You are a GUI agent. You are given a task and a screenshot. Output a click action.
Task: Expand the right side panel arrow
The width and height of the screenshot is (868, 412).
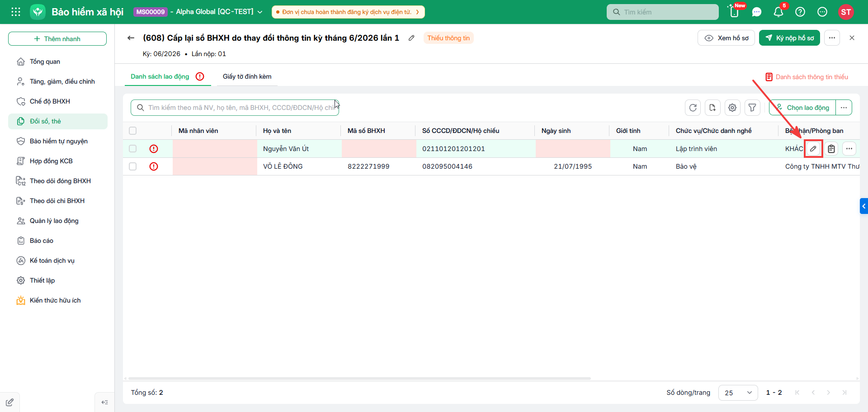click(x=864, y=206)
